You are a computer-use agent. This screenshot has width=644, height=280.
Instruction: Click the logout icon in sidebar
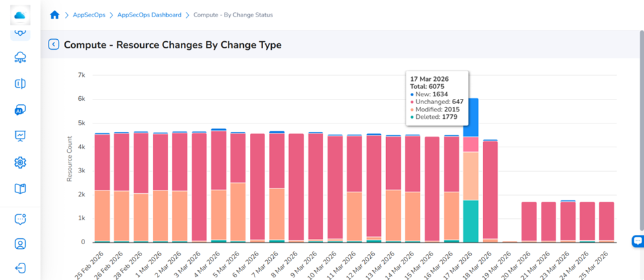pos(20,269)
